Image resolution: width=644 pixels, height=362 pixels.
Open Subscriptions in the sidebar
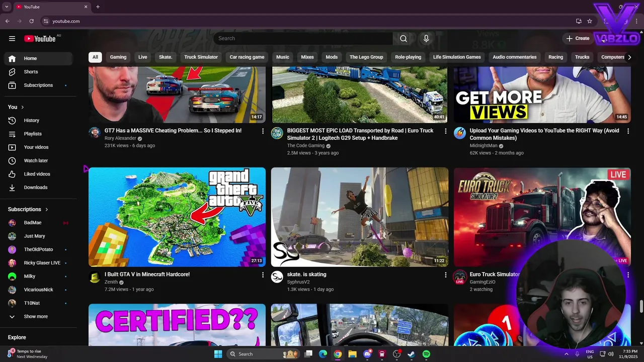tap(38, 85)
